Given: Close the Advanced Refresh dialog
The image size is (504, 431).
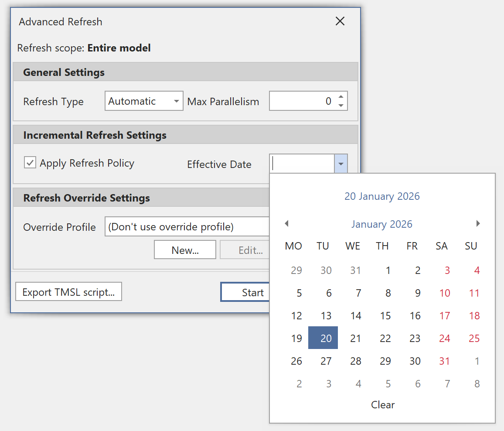Looking at the screenshot, I should 340,21.
